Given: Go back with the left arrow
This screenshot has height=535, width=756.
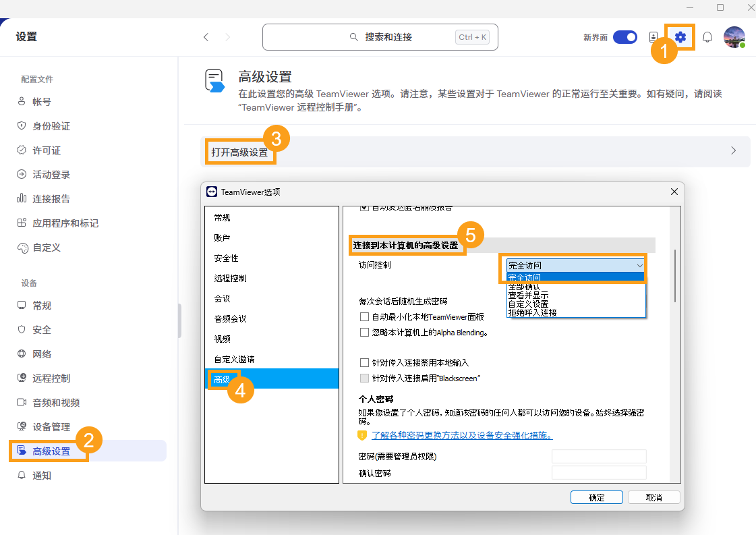Looking at the screenshot, I should [x=206, y=37].
